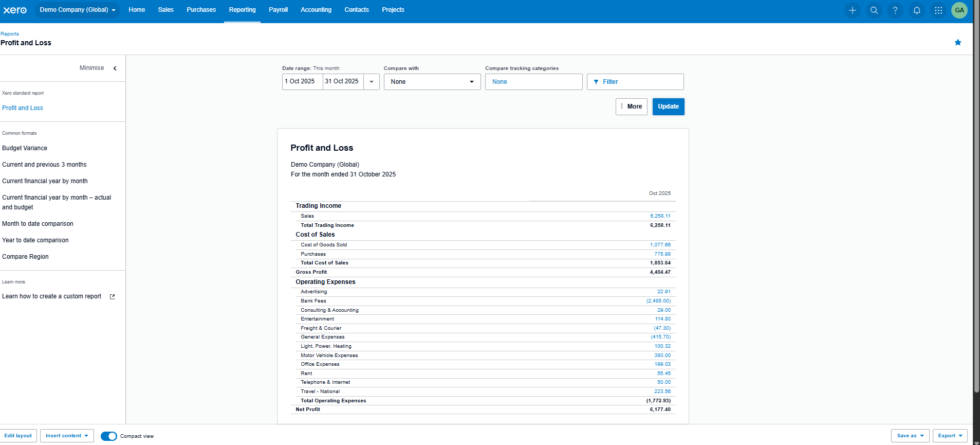Open the help question mark icon
The image size is (980, 445).
[895, 10]
